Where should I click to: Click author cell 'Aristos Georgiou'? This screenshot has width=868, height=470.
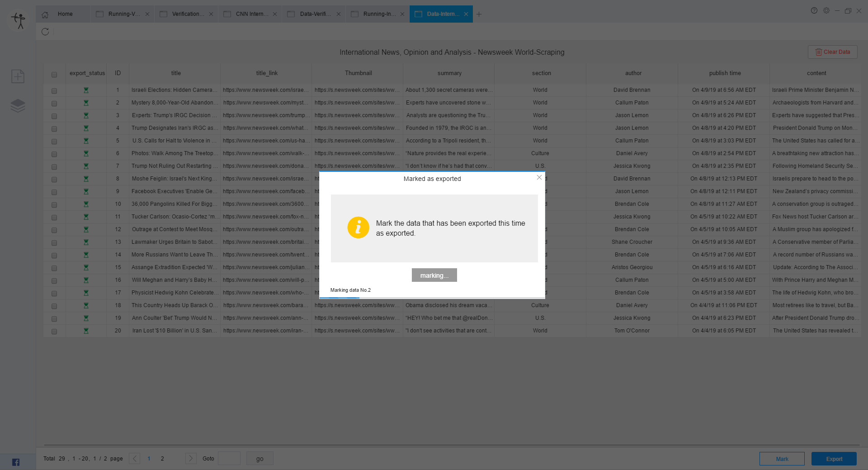click(632, 267)
